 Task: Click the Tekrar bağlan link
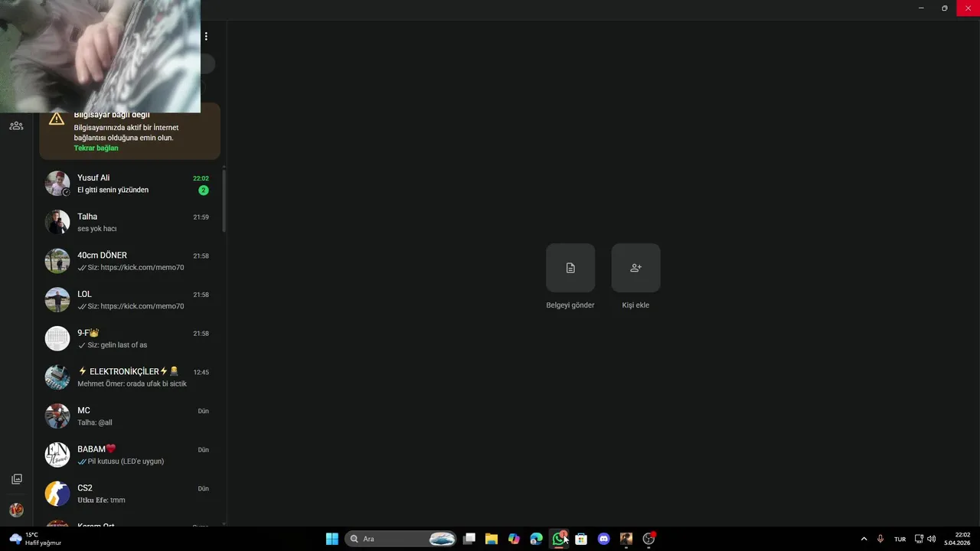pyautogui.click(x=96, y=148)
